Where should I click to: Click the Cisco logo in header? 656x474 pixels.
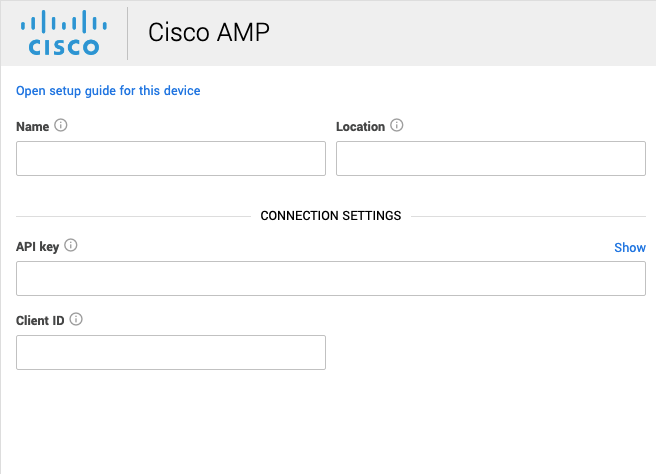coord(64,33)
